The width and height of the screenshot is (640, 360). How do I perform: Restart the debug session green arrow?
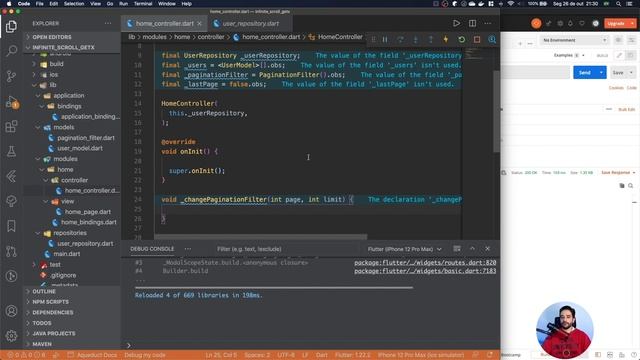click(x=461, y=40)
